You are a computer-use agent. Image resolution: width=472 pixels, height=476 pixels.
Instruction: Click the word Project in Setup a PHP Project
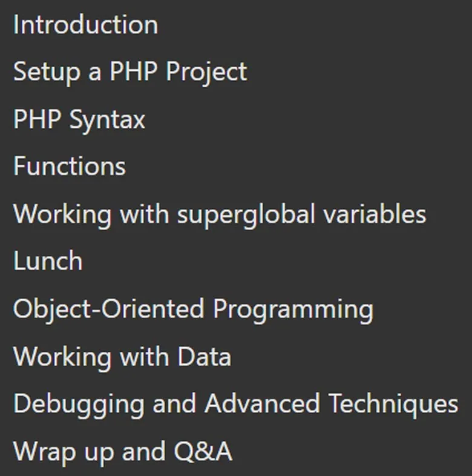(206, 73)
